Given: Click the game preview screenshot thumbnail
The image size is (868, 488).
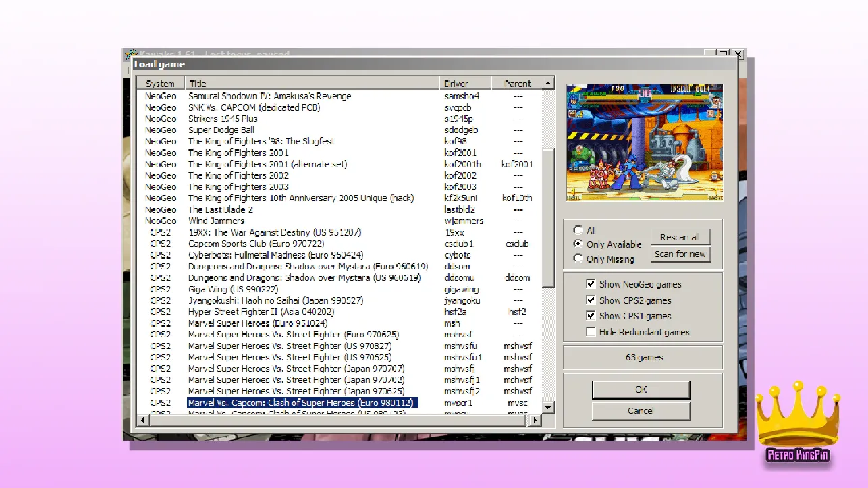Looking at the screenshot, I should click(x=645, y=142).
